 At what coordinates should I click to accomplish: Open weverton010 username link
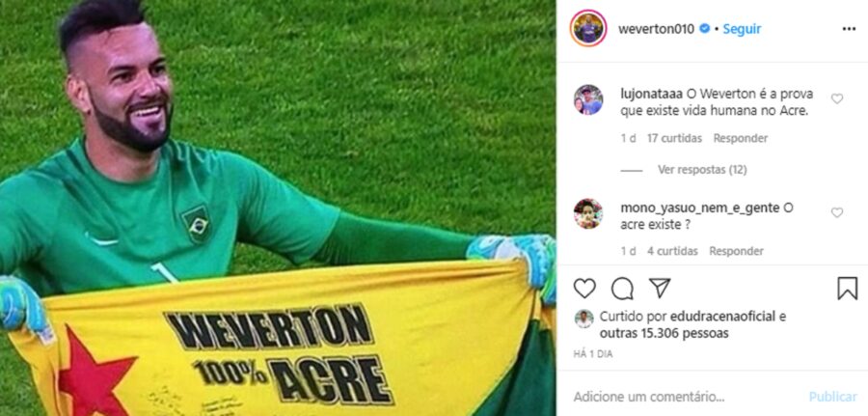[656, 29]
